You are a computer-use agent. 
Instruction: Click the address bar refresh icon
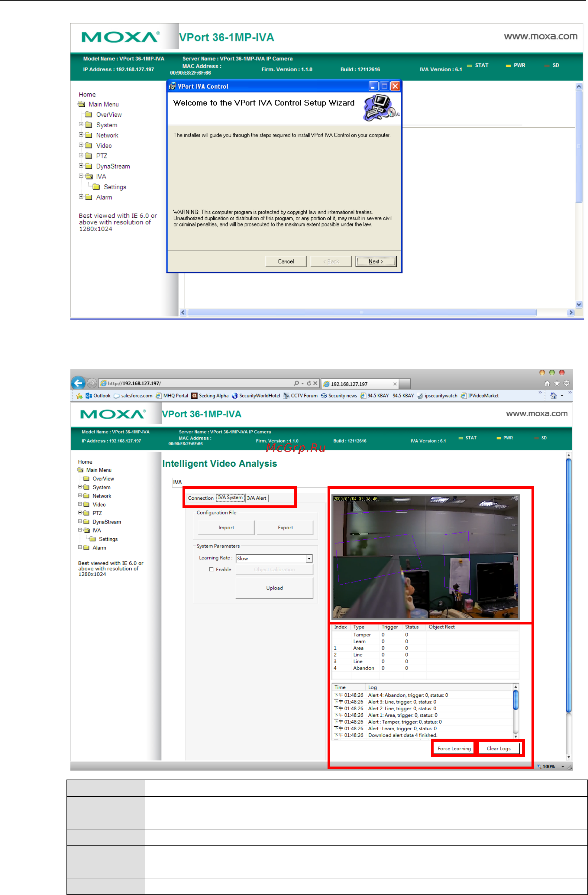[x=309, y=383]
